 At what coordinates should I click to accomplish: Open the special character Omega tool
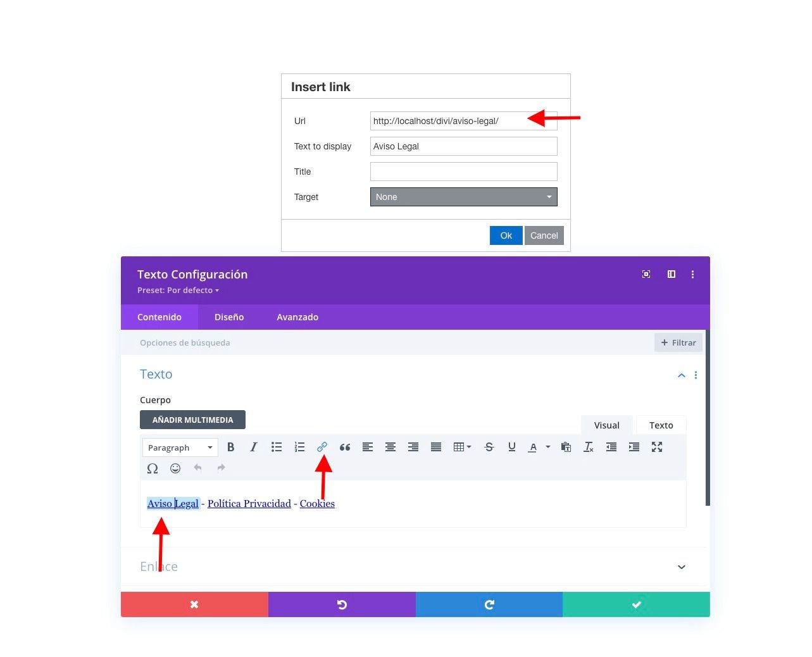(153, 468)
